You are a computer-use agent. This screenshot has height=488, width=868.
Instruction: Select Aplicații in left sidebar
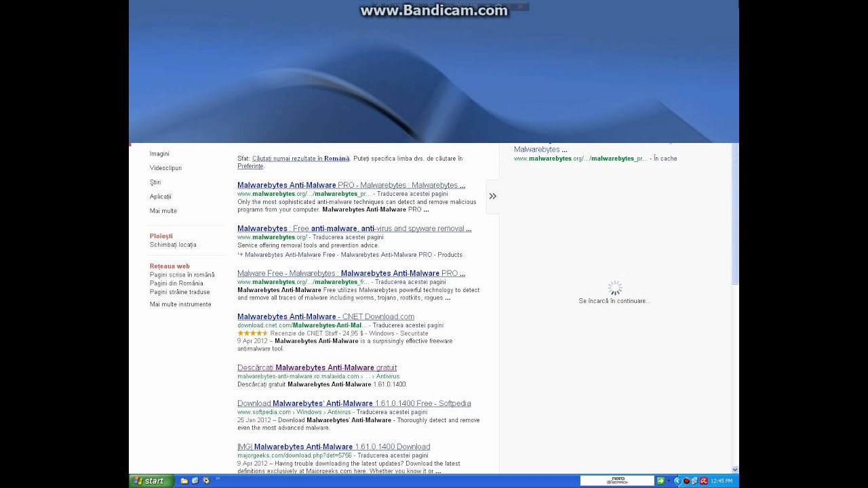(x=161, y=197)
